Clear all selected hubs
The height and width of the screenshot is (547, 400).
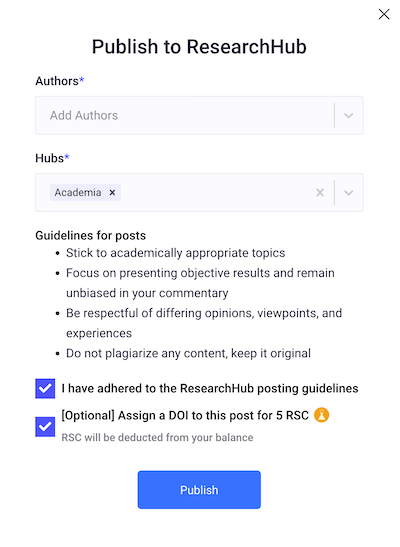coord(320,193)
